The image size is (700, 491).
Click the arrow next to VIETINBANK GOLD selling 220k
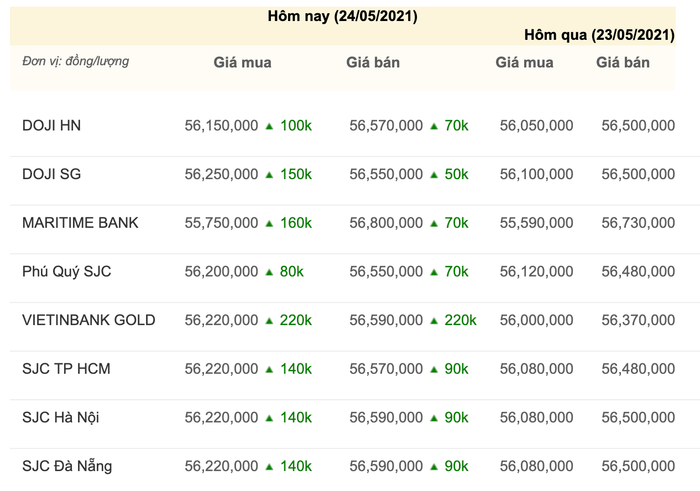pyautogui.click(x=433, y=321)
